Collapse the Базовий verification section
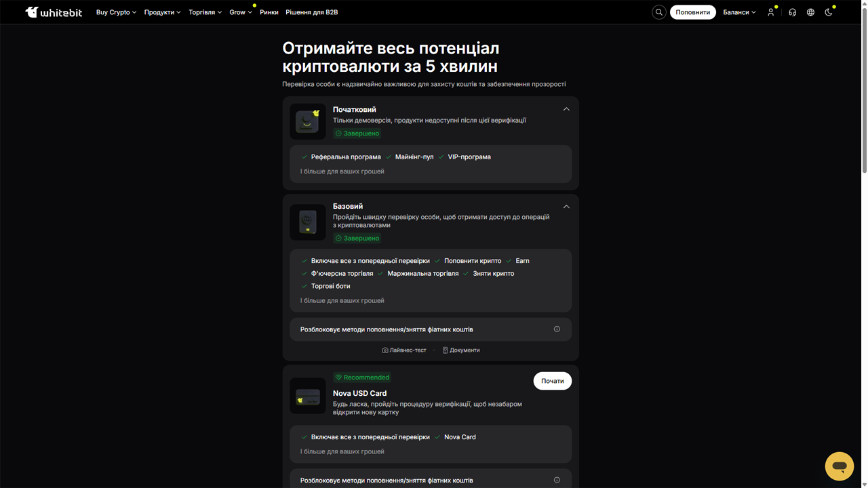This screenshot has height=488, width=868. [566, 207]
